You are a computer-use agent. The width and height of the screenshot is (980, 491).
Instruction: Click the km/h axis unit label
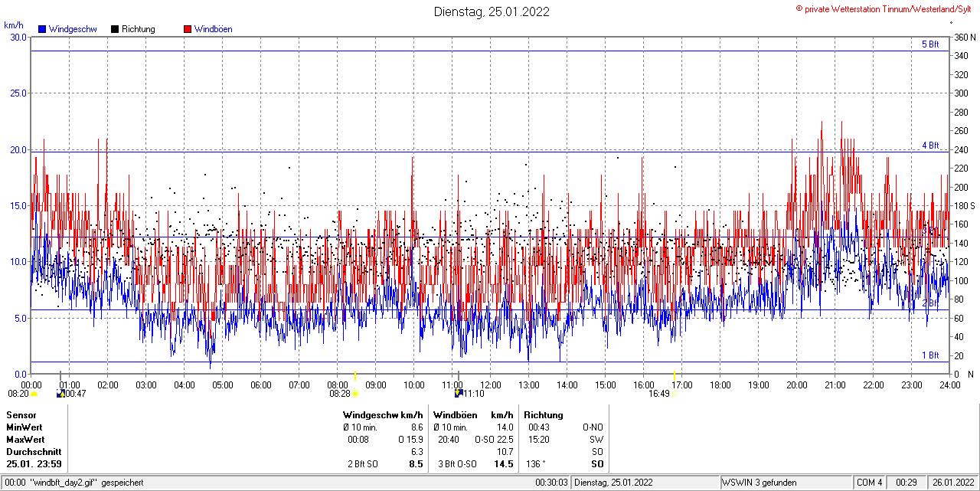(13, 25)
